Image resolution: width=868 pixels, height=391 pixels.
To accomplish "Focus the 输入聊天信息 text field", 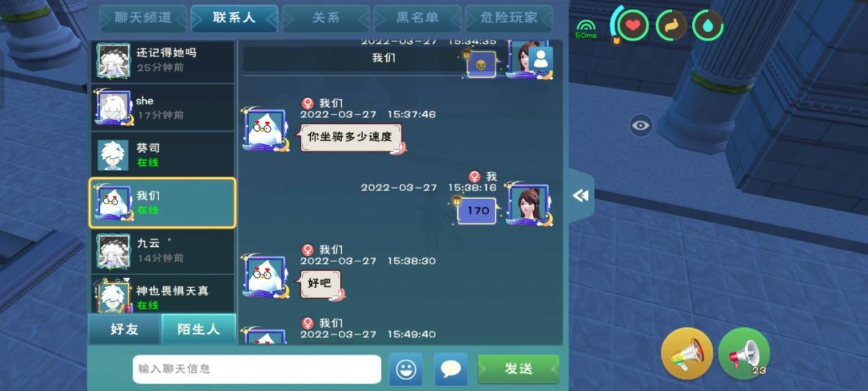I will pos(257,369).
